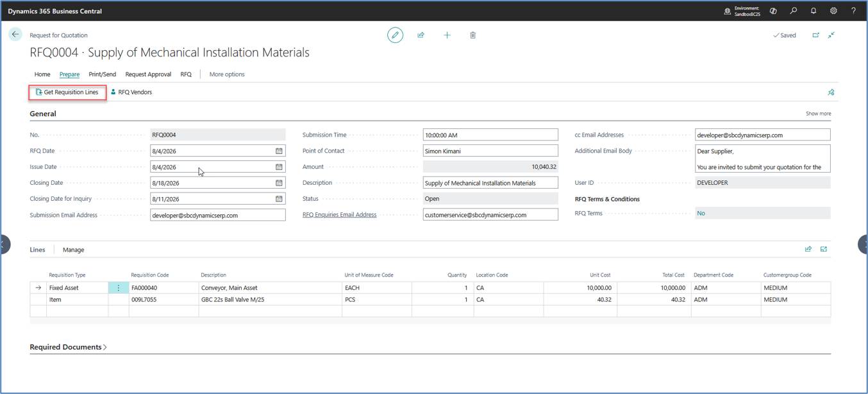Click the Requisition Type column header

click(67, 275)
